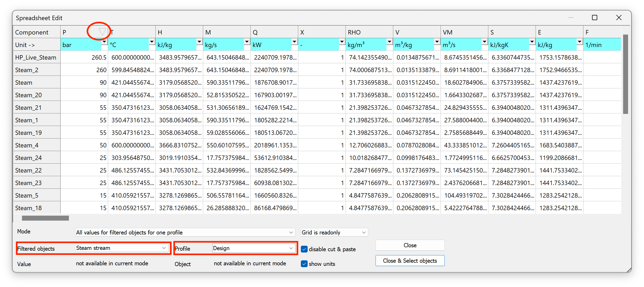The width and height of the screenshot is (644, 287).
Task: Open the kg/m³ unit dropdown arrow
Action: coord(389,42)
